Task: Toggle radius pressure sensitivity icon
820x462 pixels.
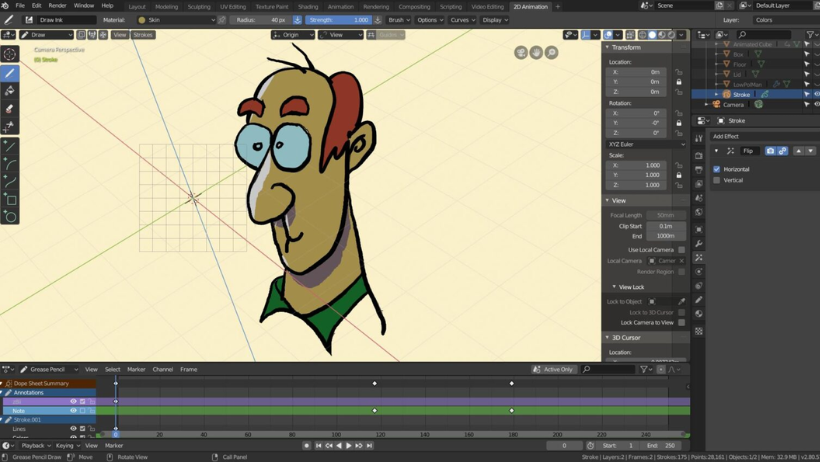Action: point(297,20)
